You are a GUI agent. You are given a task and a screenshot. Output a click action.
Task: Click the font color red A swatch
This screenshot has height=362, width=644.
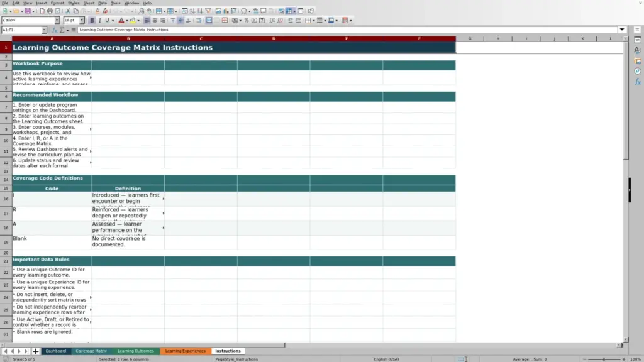pos(121,20)
